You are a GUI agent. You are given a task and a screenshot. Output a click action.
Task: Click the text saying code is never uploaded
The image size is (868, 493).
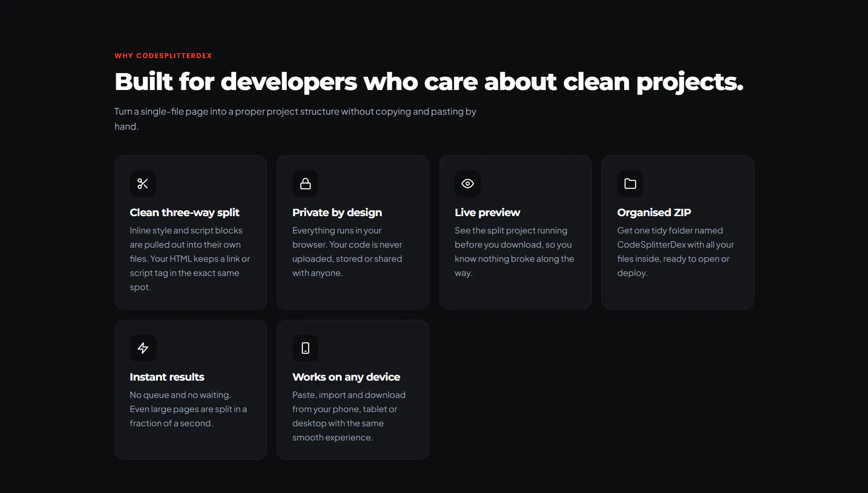click(347, 252)
